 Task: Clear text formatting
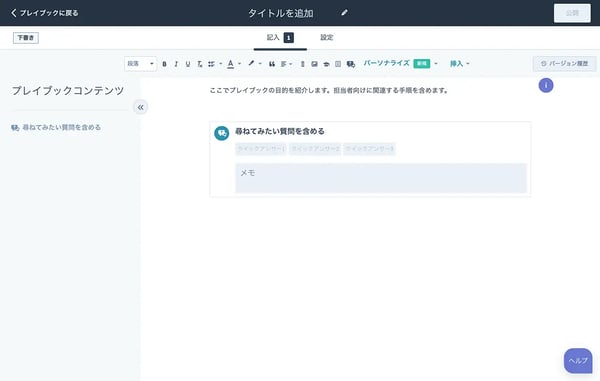click(x=200, y=64)
